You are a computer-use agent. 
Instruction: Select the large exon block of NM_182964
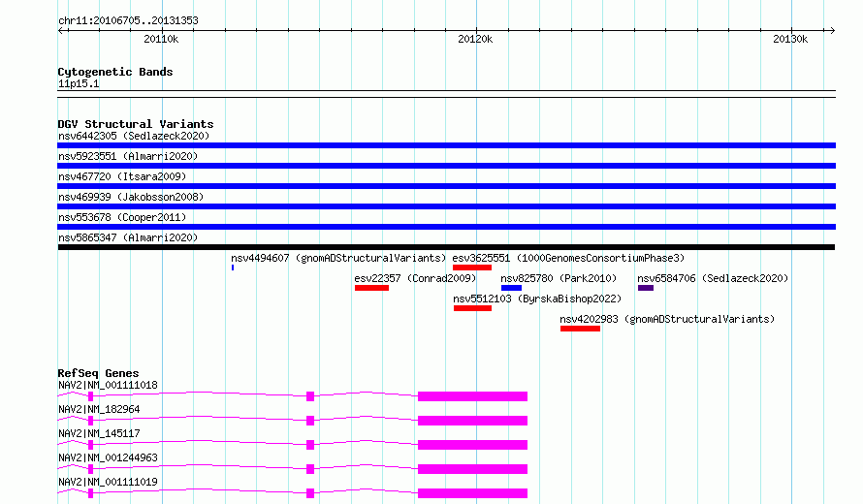pos(473,421)
